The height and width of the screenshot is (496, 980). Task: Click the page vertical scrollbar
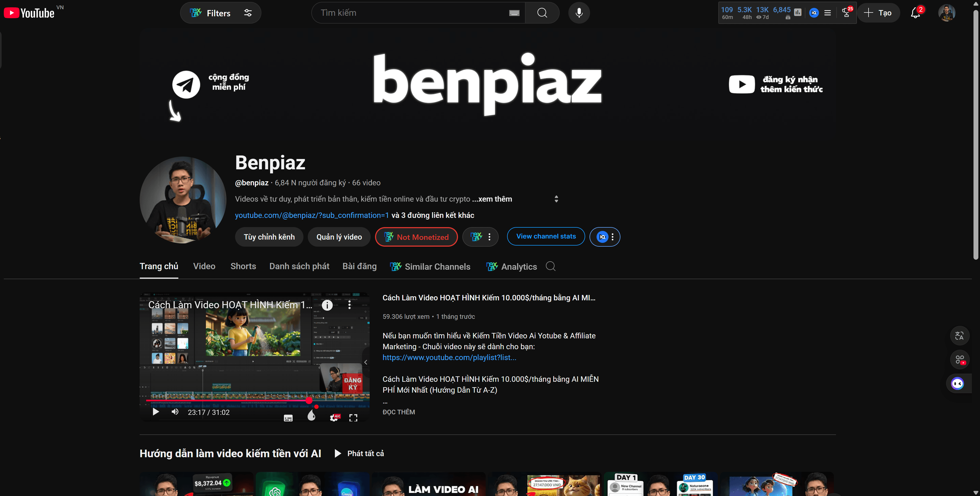point(976,135)
